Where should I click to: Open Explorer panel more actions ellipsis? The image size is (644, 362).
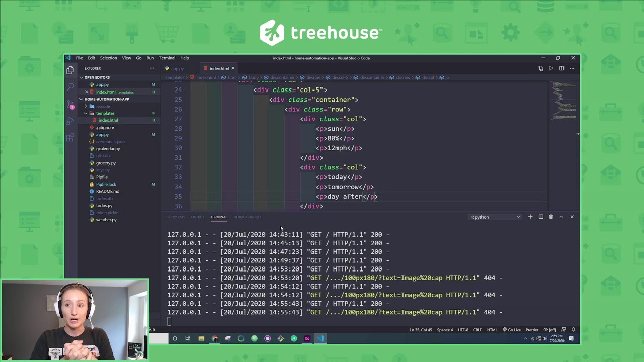(152, 68)
